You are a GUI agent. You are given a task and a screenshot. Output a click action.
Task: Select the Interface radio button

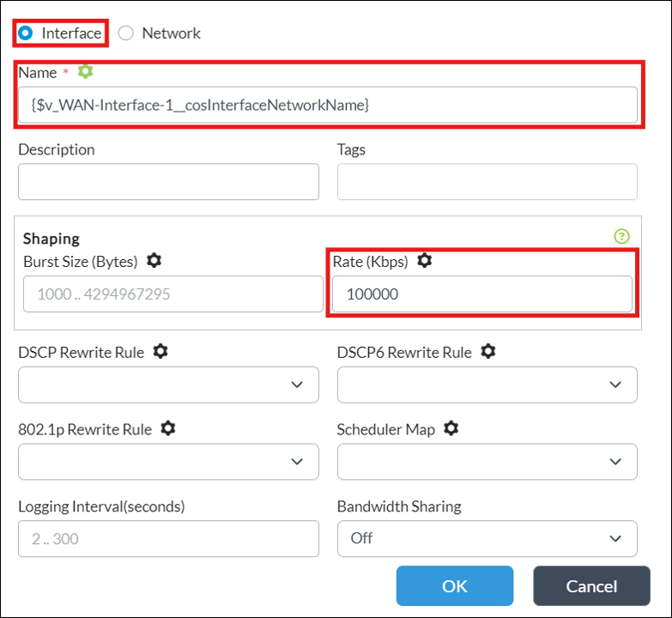tap(25, 33)
